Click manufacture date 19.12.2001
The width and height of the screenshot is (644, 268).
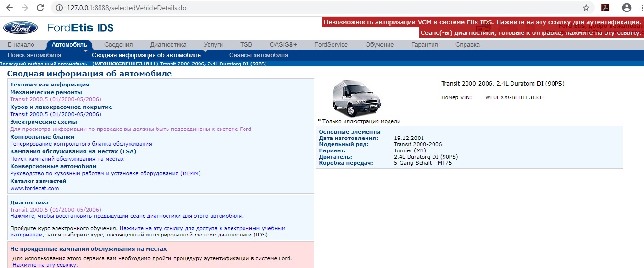409,138
